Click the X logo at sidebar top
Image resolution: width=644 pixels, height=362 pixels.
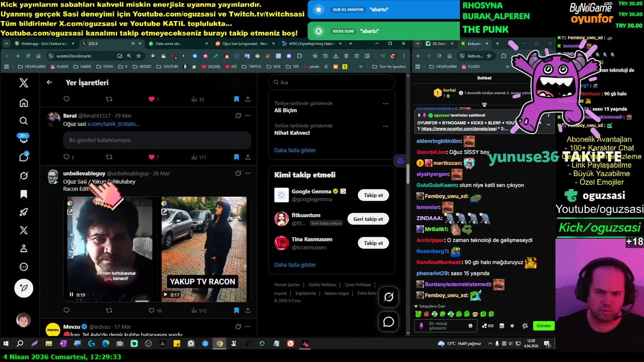(x=24, y=83)
